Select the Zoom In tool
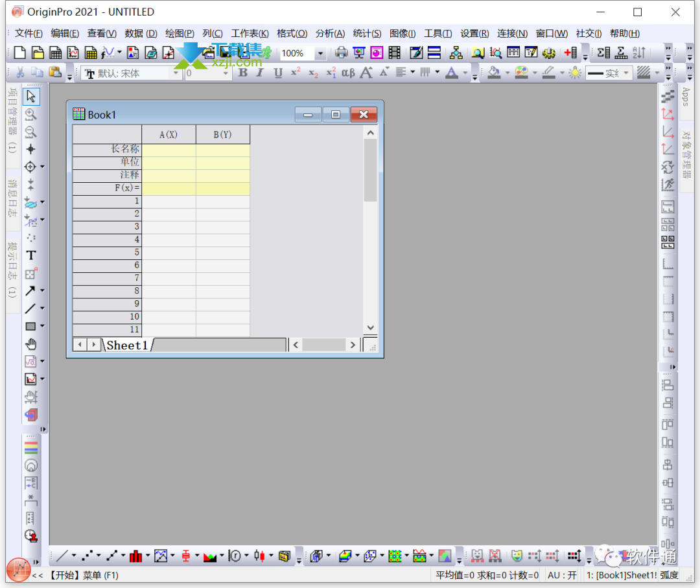 [31, 114]
